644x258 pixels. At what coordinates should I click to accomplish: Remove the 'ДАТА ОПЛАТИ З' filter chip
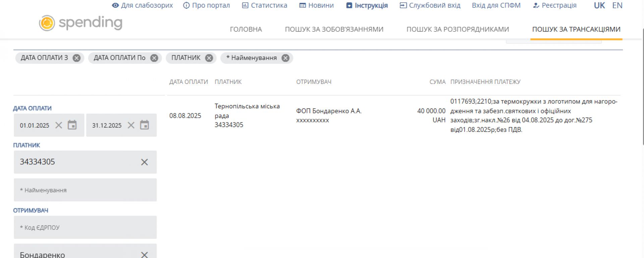[76, 58]
